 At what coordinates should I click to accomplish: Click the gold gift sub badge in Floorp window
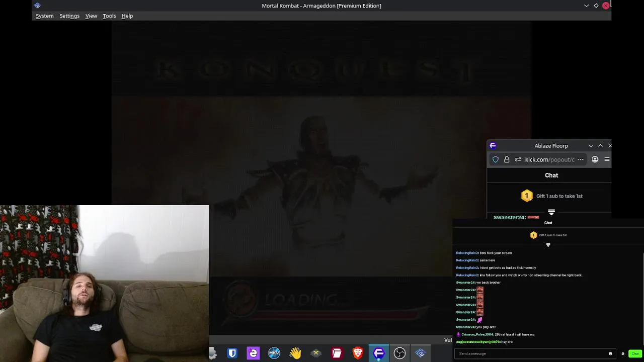[x=527, y=196]
